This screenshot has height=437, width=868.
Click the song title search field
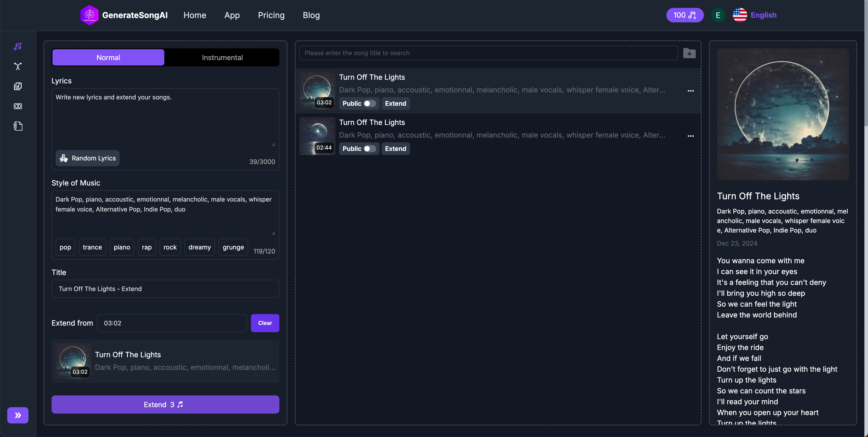pos(488,53)
